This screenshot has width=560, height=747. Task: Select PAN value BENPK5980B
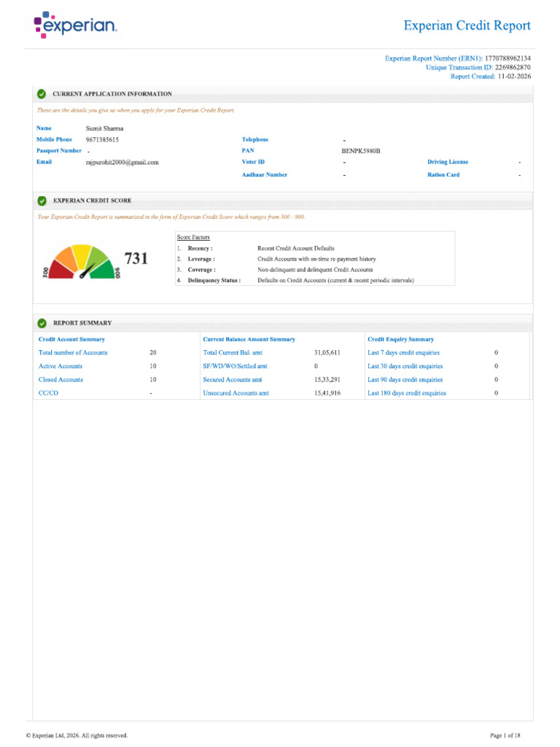360,151
